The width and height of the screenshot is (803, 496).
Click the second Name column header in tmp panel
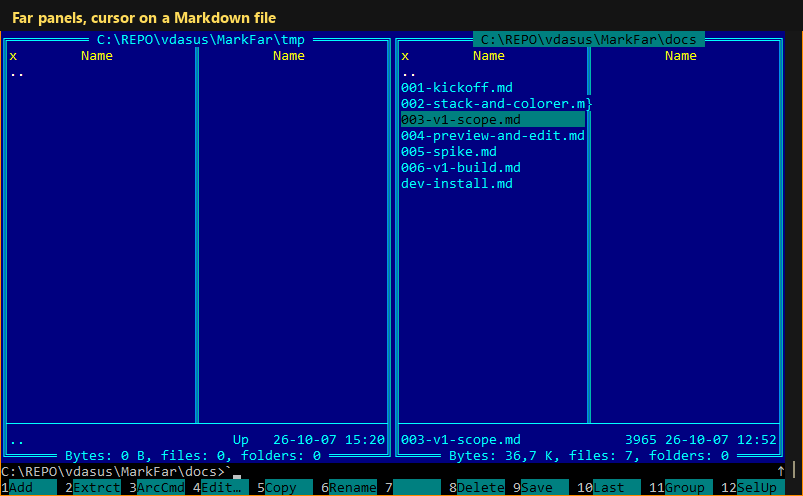[x=289, y=56]
